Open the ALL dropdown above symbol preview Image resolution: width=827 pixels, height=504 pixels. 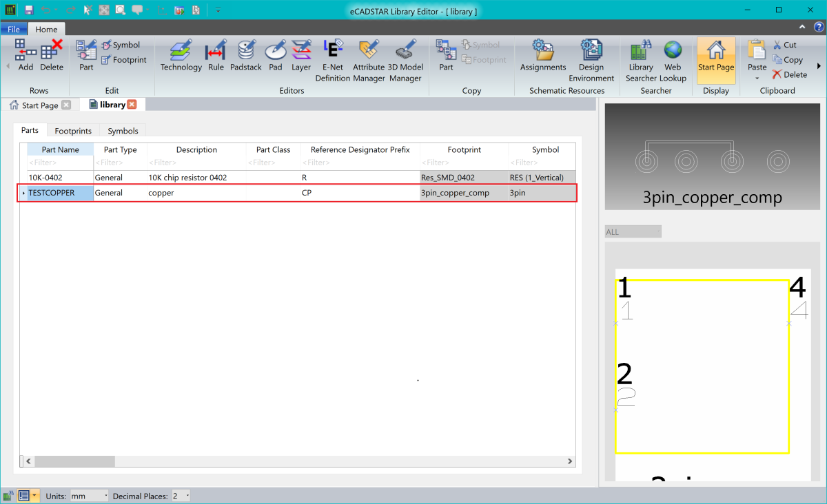pyautogui.click(x=633, y=232)
